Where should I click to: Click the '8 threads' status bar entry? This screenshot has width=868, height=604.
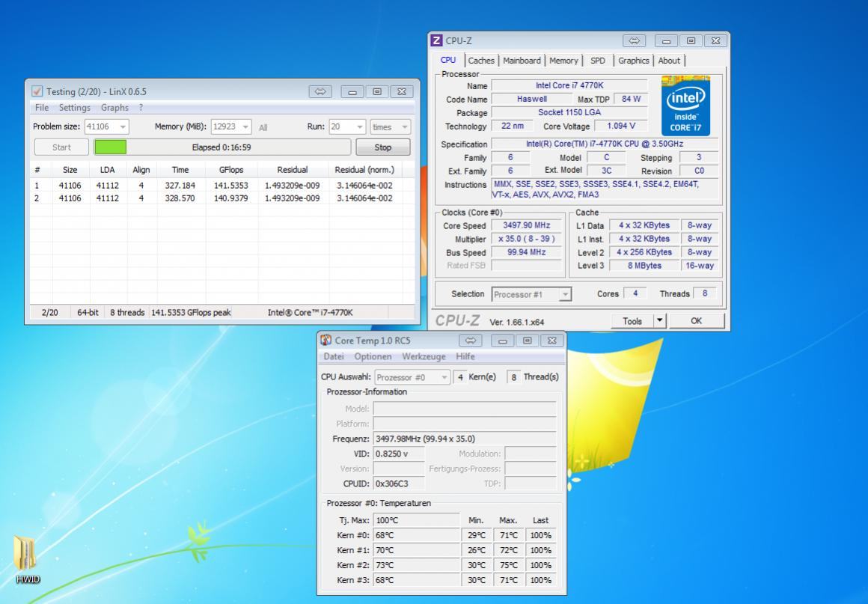pos(126,312)
